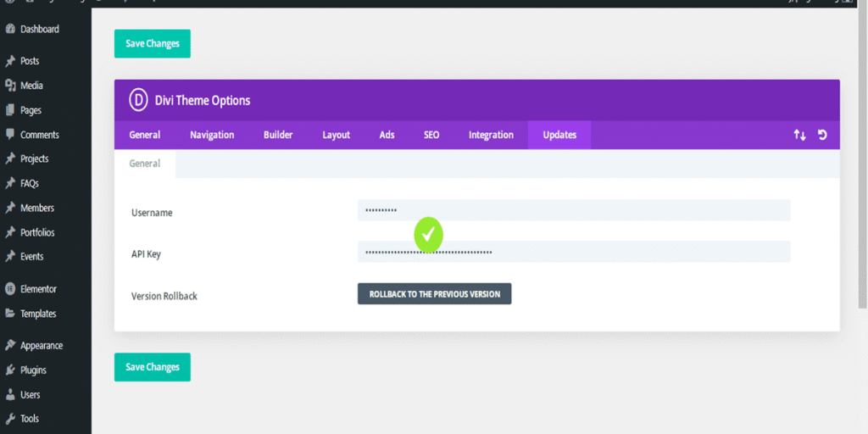This screenshot has height=434, width=868.
Task: Switch to the Navigation tab
Action: 212,135
